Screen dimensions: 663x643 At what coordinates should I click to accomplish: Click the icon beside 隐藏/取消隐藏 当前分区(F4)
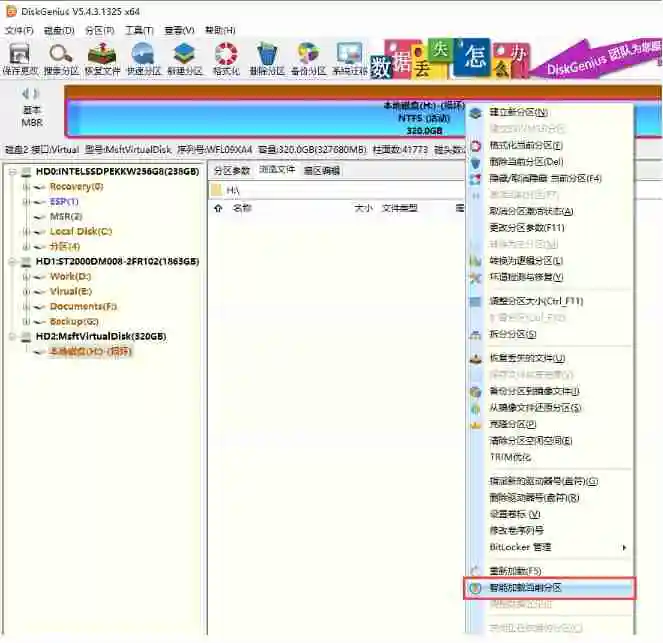pyautogui.click(x=476, y=179)
